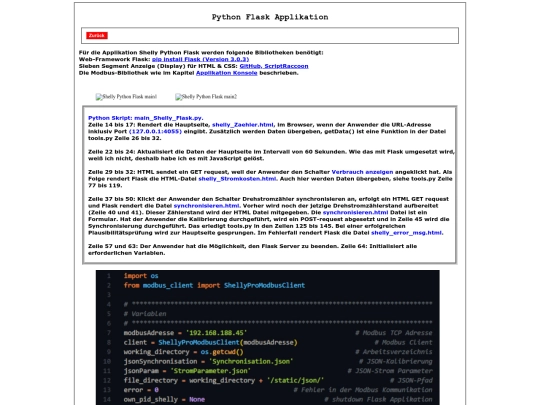The height and width of the screenshot is (405, 540).
Task: Click the Python Flask Applikation heading
Action: pyautogui.click(x=270, y=17)
